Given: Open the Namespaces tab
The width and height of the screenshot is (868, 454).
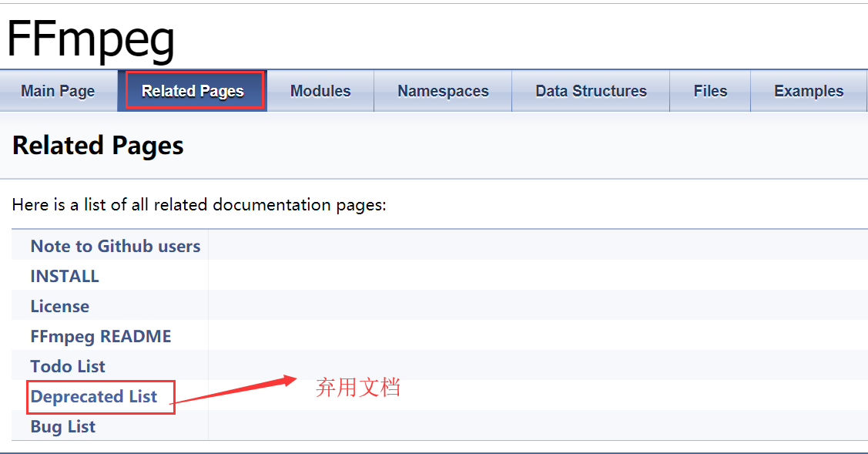Looking at the screenshot, I should (443, 91).
